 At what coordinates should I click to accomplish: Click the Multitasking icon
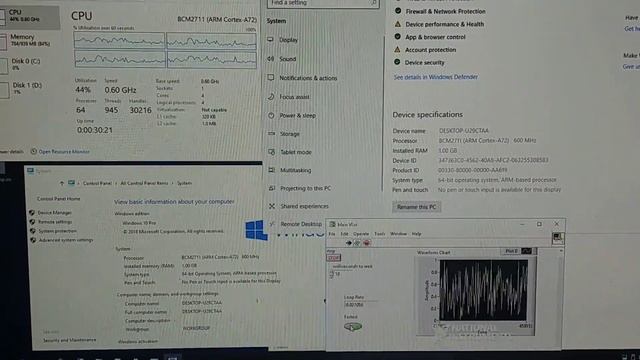(x=272, y=170)
